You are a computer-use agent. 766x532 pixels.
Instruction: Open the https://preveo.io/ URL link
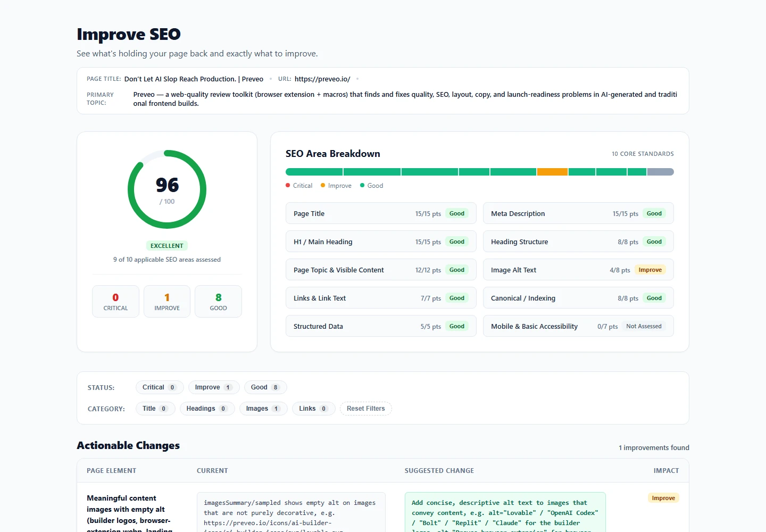(x=322, y=79)
